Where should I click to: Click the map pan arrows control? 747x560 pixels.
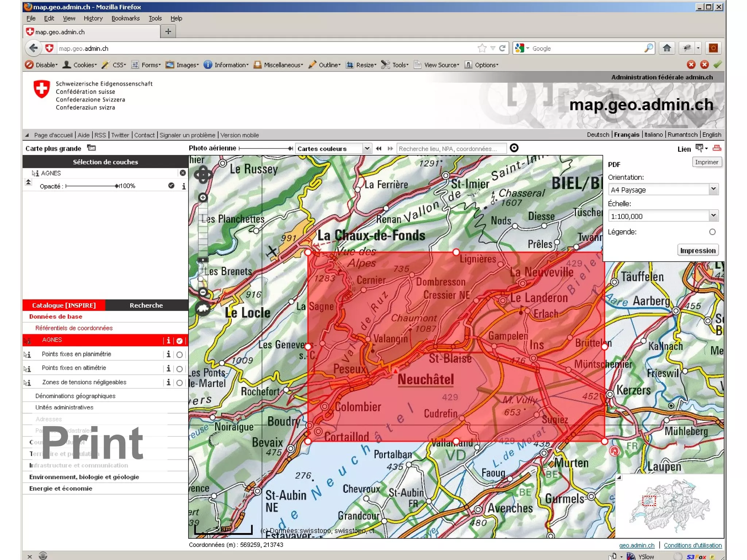(x=203, y=175)
